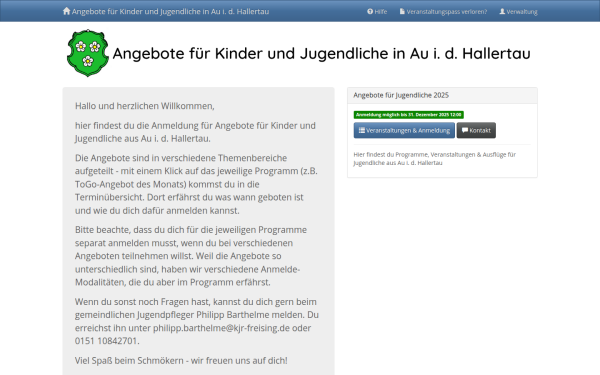Click the panel description 'Hier findest du Programme'
This screenshot has width=600, height=375.
435,158
